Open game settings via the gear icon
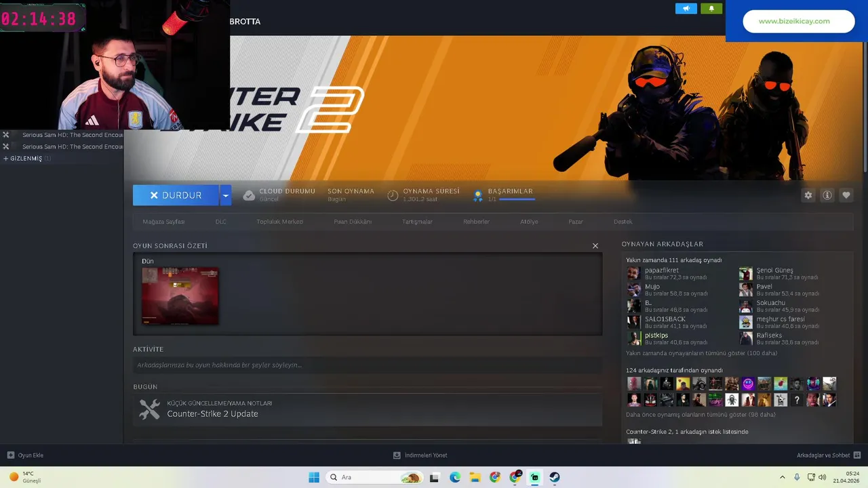 [x=808, y=195]
